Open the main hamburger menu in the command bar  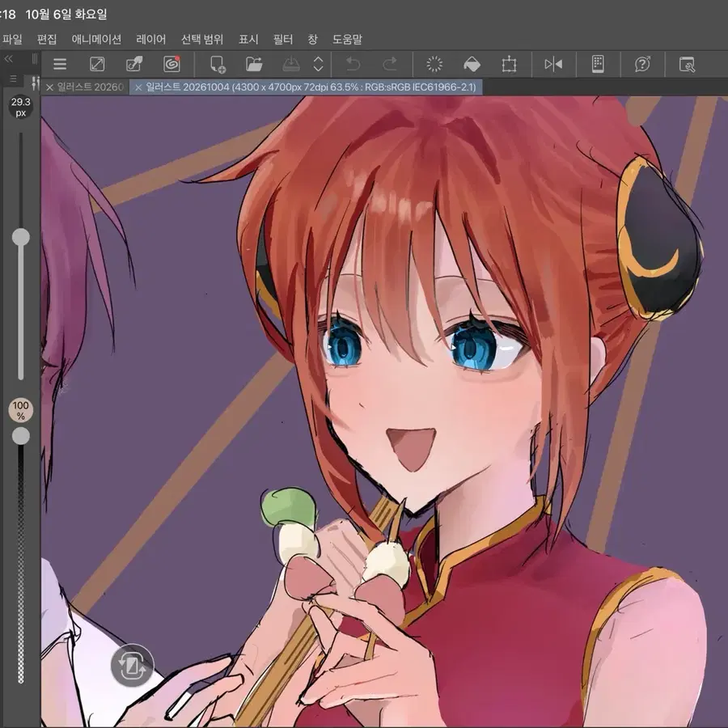point(60,64)
